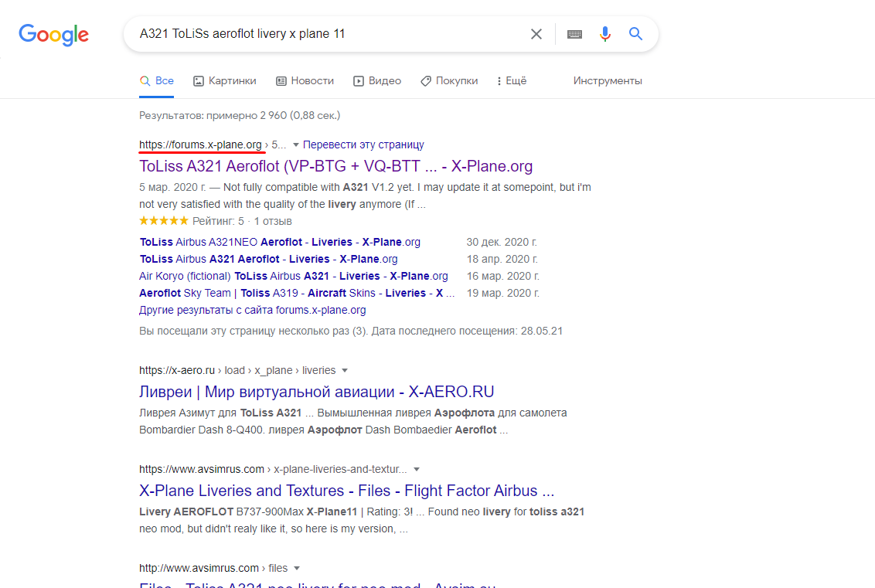The height and width of the screenshot is (588, 875).
Task: Clear the search query with X icon
Action: pos(536,34)
